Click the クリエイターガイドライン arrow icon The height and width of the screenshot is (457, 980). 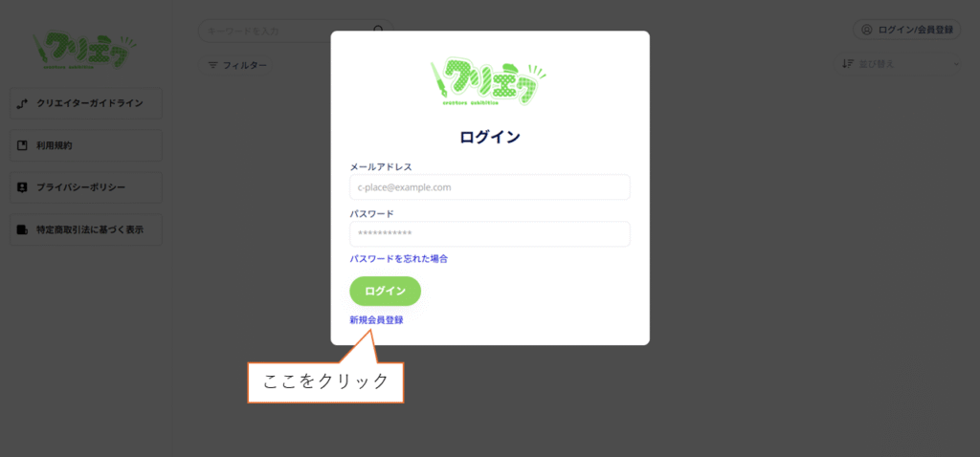(x=23, y=103)
